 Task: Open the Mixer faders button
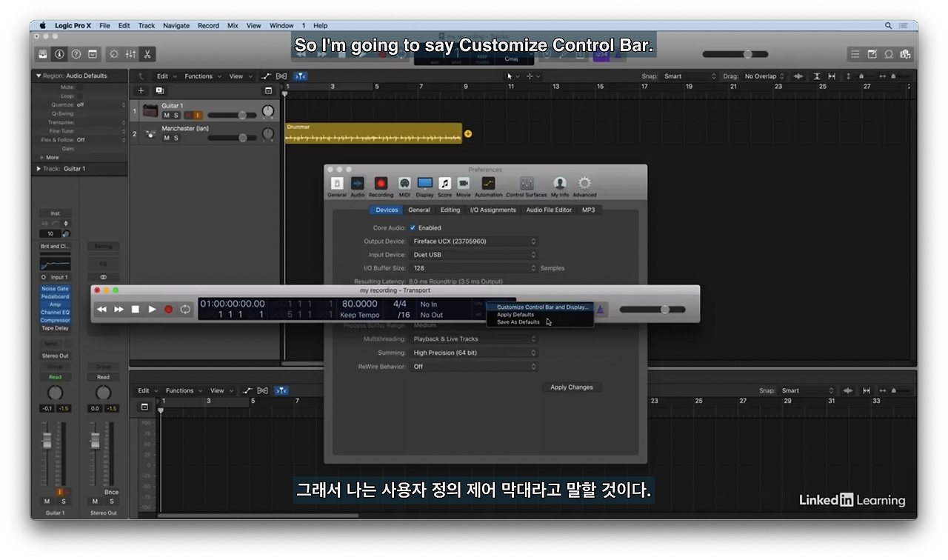130,54
